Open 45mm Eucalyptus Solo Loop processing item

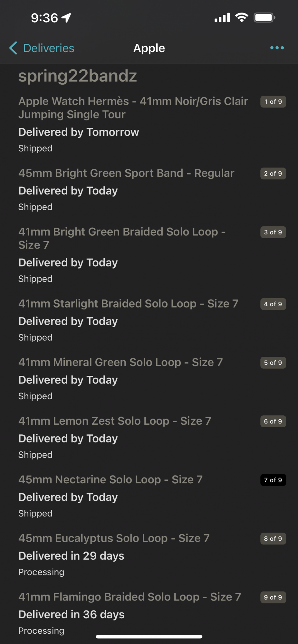pyautogui.click(x=114, y=538)
